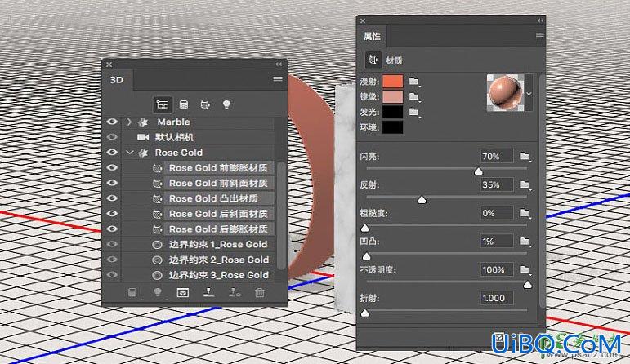Click the 环境 black color swatch
The image size is (630, 364).
[x=392, y=127]
